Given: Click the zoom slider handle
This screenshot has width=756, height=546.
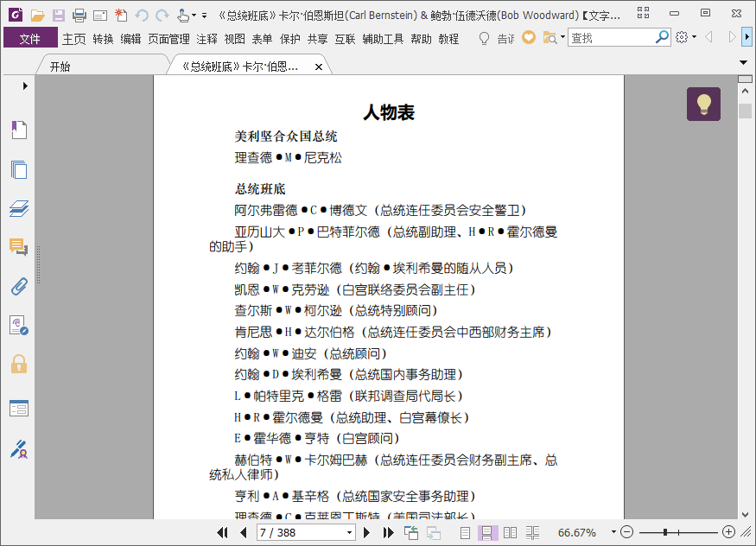Looking at the screenshot, I should coord(665,532).
